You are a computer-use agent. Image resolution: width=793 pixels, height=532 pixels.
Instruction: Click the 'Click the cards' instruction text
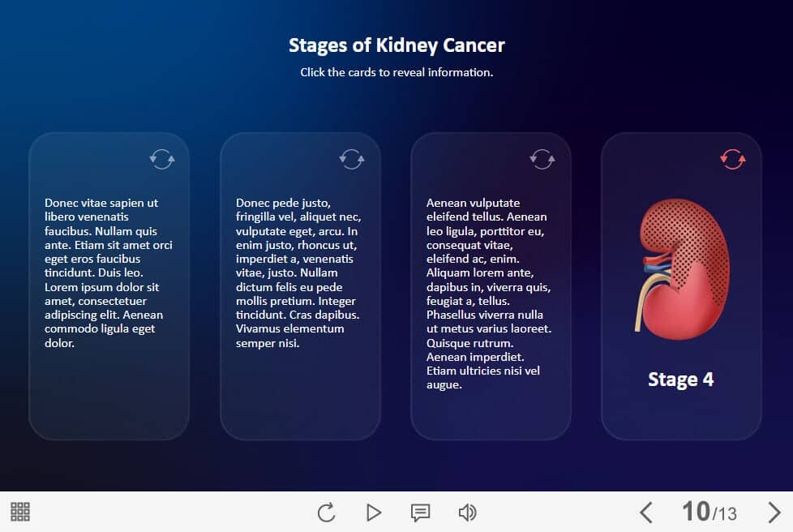tap(396, 72)
